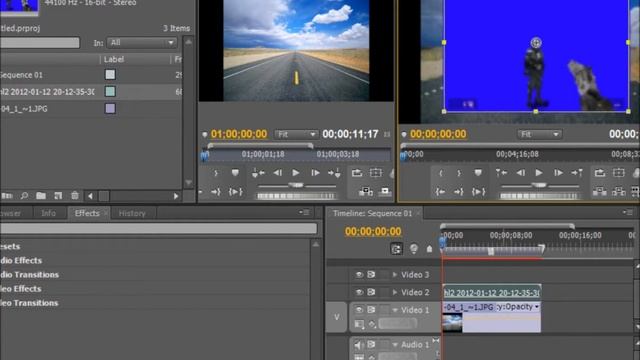Image resolution: width=640 pixels, height=360 pixels.
Task: Click Set Encore chapter marker icon
Action: 413,249
